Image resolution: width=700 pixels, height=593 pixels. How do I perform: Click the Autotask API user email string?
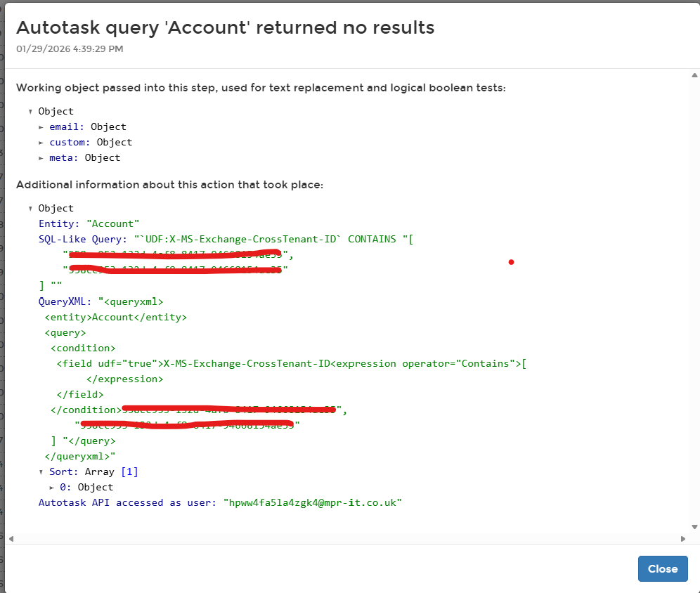point(312,503)
